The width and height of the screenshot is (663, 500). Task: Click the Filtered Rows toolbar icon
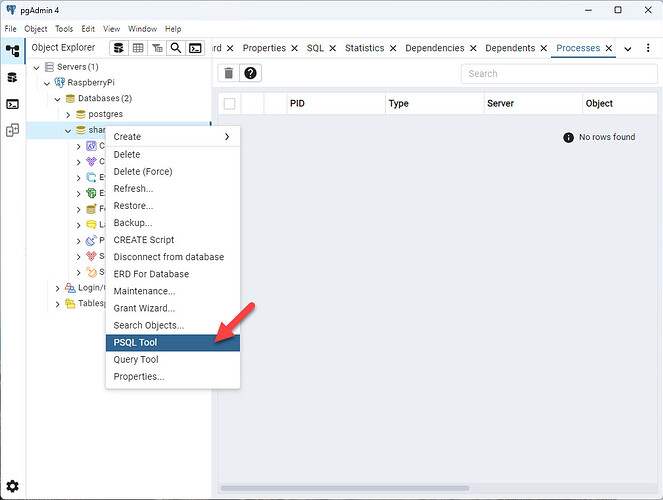pyautogui.click(x=157, y=48)
